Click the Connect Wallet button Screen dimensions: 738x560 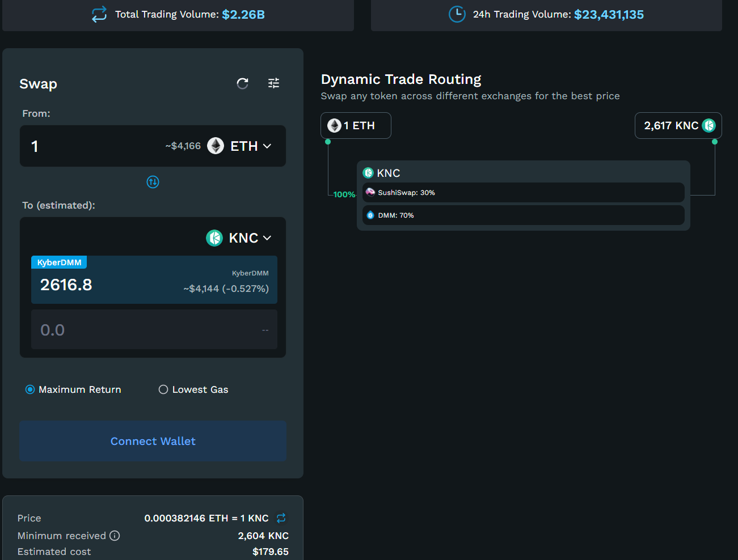[x=153, y=441]
